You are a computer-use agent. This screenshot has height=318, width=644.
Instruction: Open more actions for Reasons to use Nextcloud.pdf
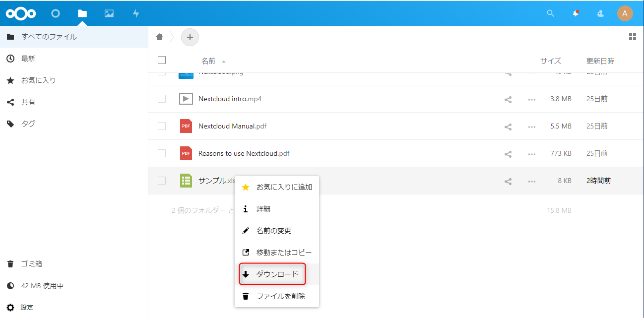532,154
